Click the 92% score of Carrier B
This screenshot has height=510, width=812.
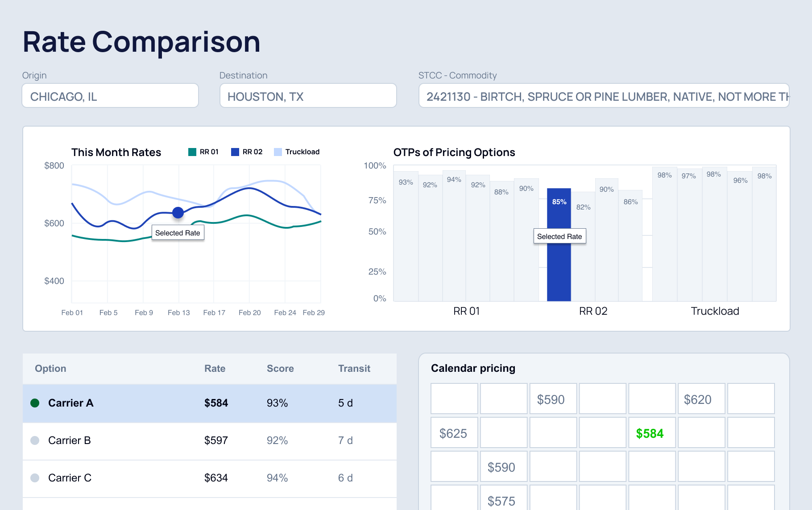[x=277, y=440]
